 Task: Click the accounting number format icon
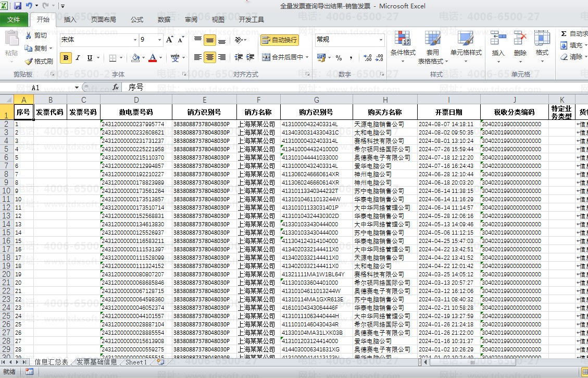pyautogui.click(x=321, y=58)
